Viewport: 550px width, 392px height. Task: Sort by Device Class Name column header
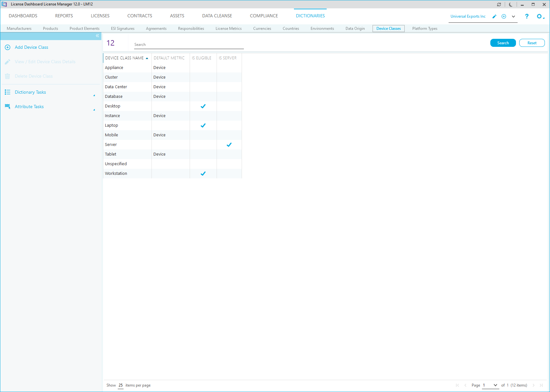coord(125,58)
